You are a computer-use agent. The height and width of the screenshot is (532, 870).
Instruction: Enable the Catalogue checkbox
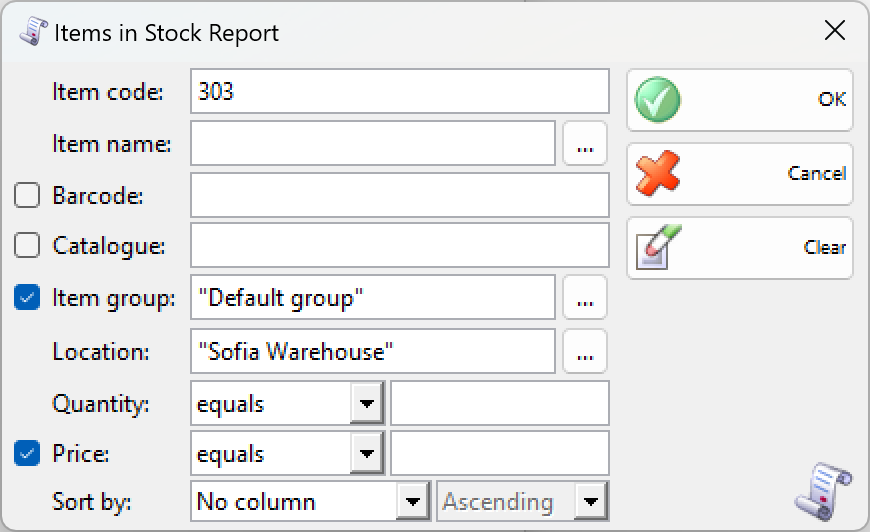(27, 245)
